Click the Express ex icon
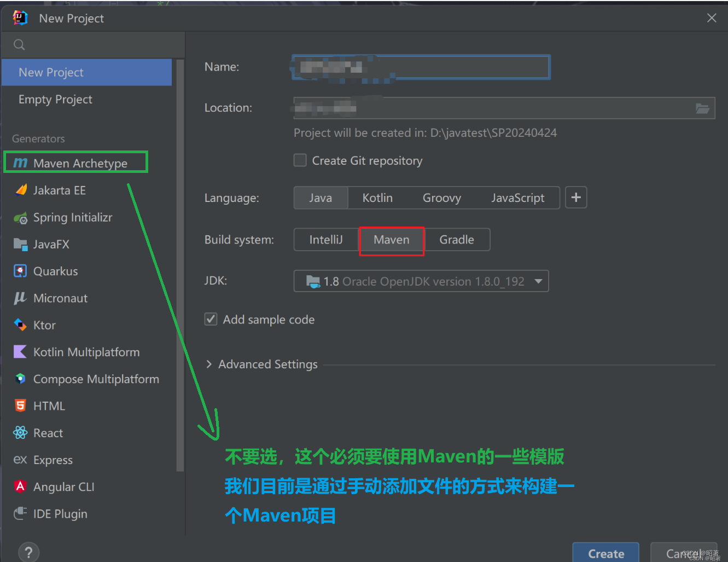The height and width of the screenshot is (562, 728). [x=20, y=460]
